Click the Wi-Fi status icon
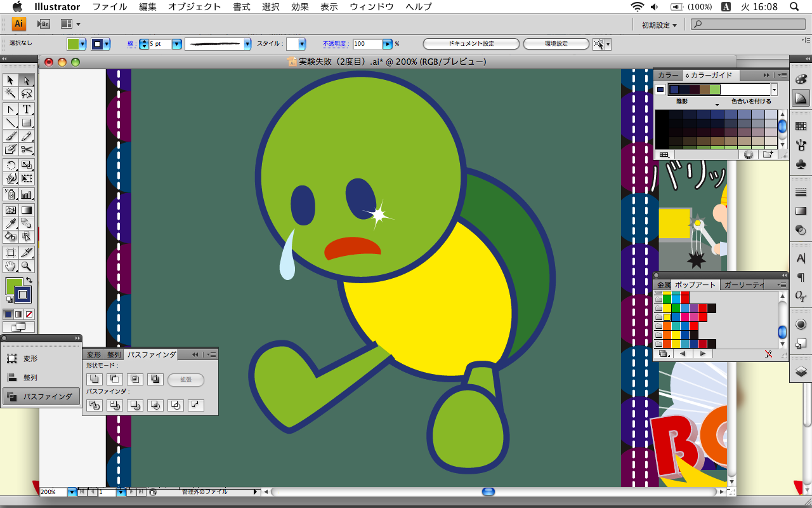This screenshot has height=508, width=812. click(x=637, y=7)
